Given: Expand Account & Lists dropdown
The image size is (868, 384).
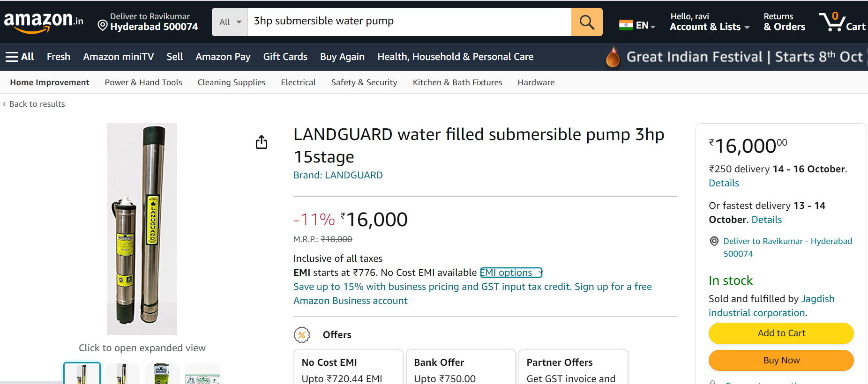Looking at the screenshot, I should 709,22.
